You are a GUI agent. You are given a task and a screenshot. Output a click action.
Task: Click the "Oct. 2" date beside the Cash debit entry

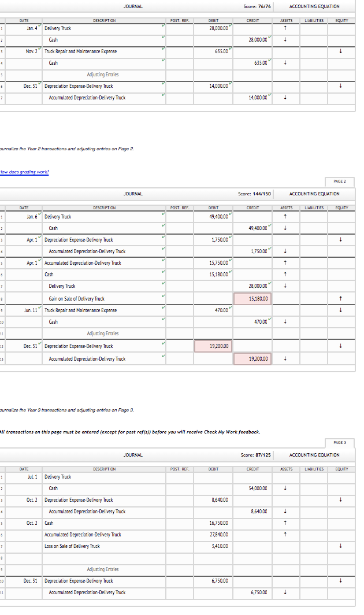point(24,523)
